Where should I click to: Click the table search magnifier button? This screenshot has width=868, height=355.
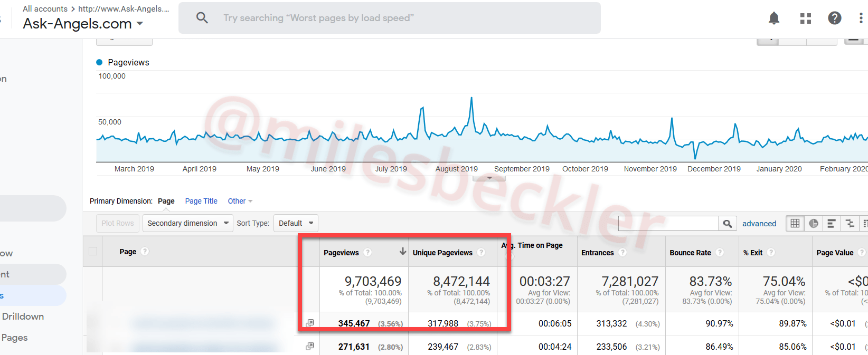point(727,224)
